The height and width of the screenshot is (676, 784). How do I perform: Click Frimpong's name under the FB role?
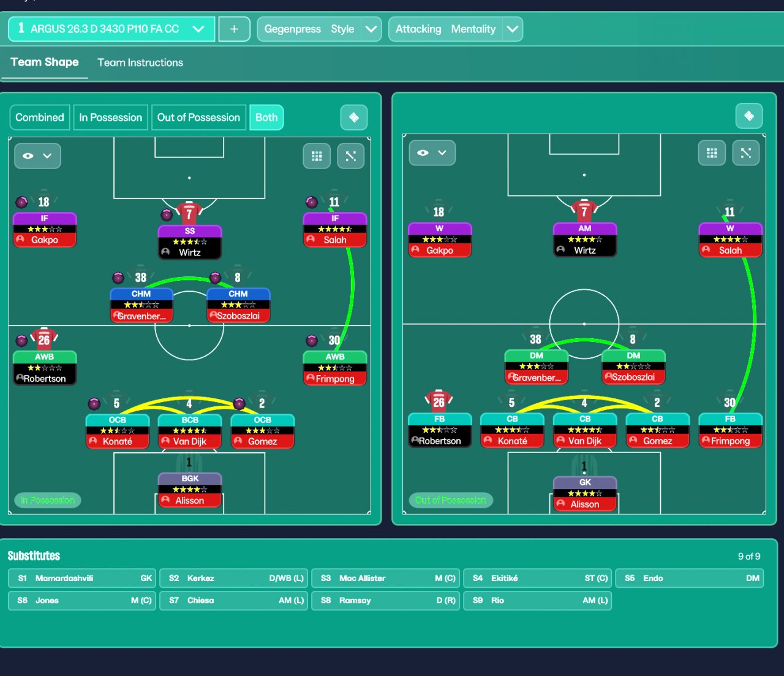click(x=730, y=441)
